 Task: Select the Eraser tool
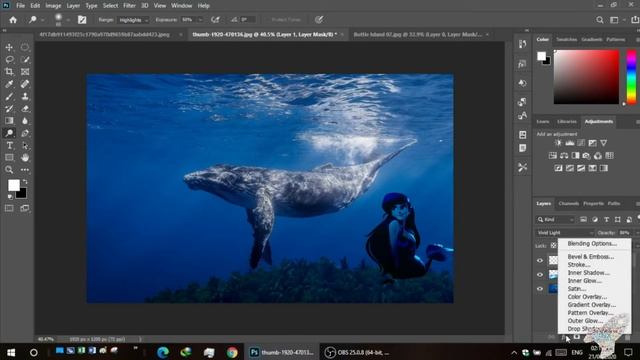click(x=25, y=109)
